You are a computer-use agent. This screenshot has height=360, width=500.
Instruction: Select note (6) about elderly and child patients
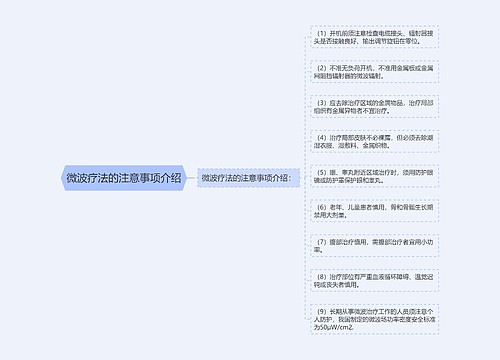(375, 211)
